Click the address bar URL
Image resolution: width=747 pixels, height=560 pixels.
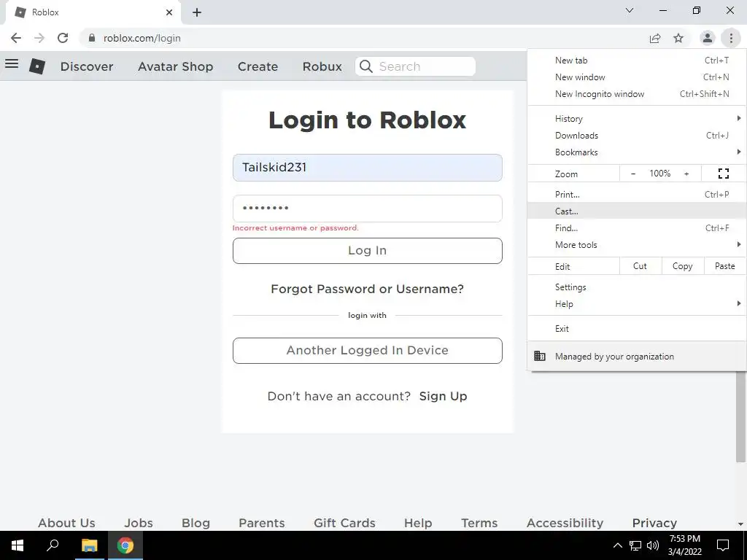(x=142, y=38)
